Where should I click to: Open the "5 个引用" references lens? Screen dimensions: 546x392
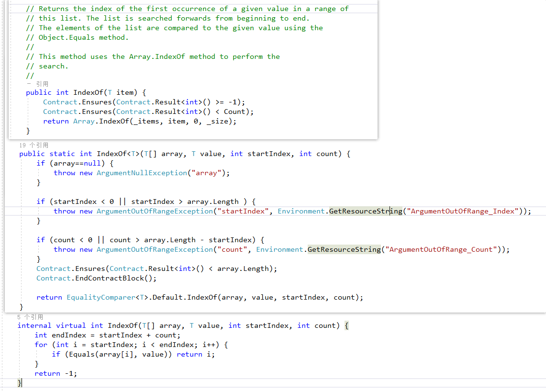tap(30, 317)
